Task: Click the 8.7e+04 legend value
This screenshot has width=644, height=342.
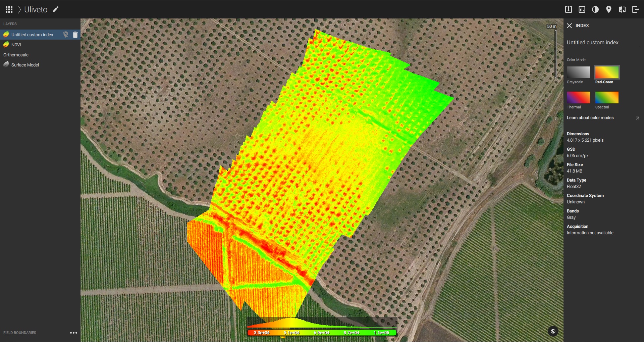Action: coord(352,333)
